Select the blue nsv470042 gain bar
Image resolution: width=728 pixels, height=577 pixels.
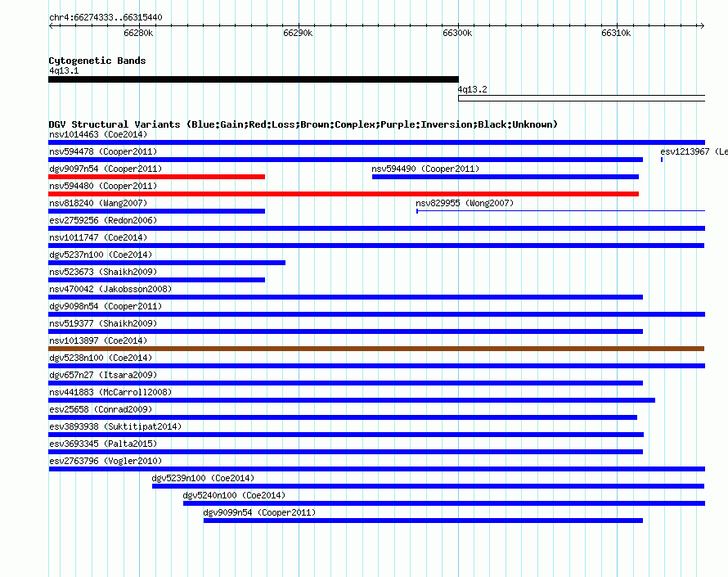(x=345, y=297)
